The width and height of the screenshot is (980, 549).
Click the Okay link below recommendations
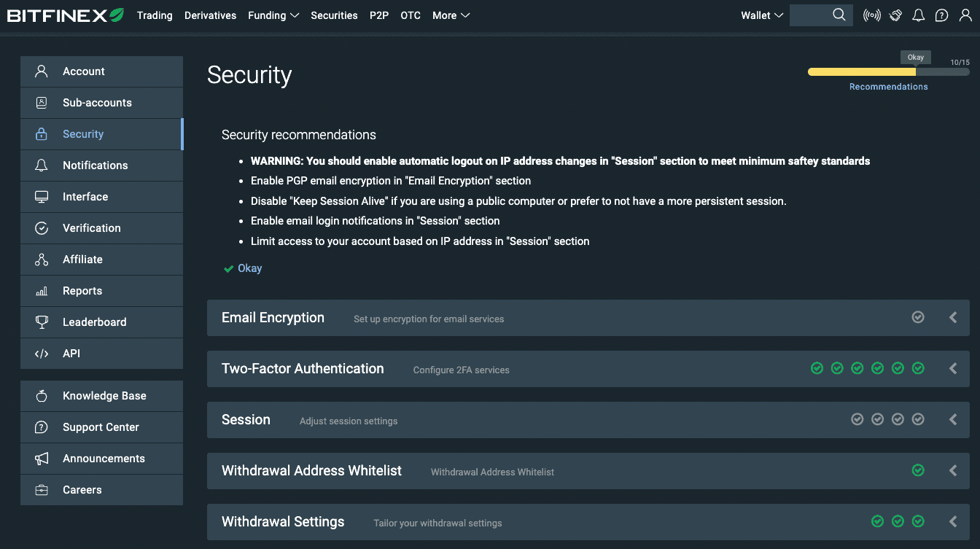(249, 268)
